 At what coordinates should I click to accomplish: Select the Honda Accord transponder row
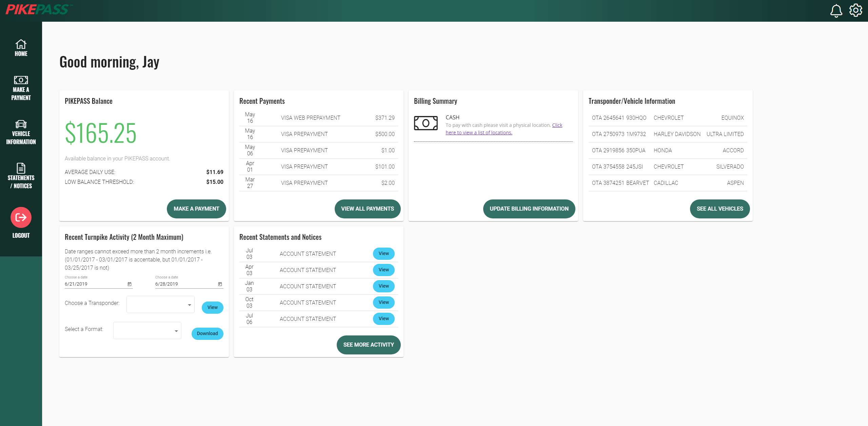pos(668,150)
